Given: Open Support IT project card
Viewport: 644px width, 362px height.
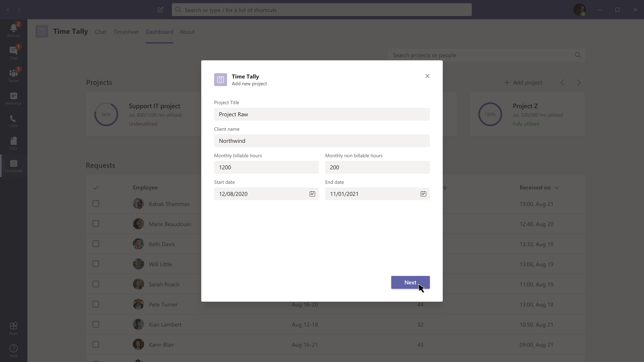Looking at the screenshot, I should 144,114.
